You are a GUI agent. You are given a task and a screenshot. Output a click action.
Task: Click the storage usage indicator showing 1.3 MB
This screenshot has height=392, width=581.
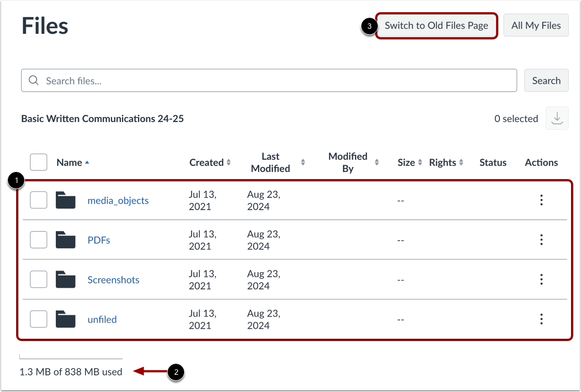(70, 371)
